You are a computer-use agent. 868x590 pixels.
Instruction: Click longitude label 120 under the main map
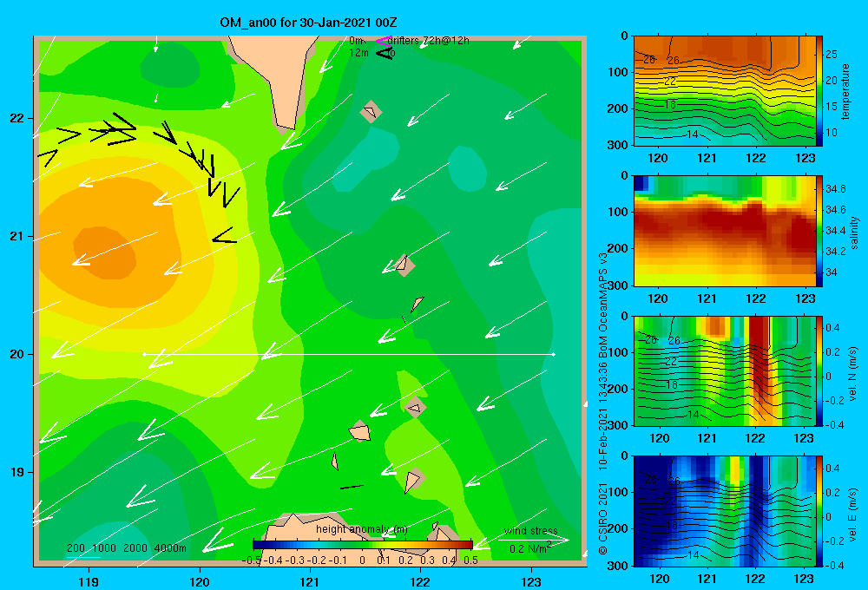click(x=200, y=582)
